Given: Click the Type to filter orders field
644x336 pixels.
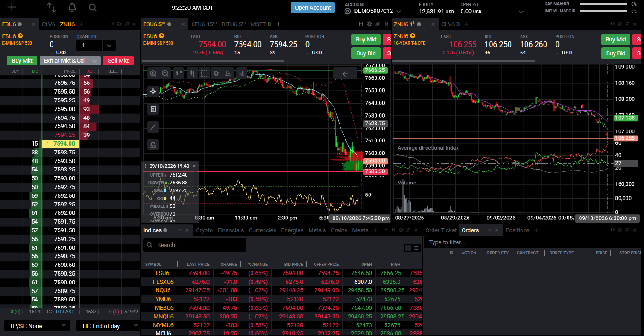Looking at the screenshot, I should pyautogui.click(x=533, y=242).
